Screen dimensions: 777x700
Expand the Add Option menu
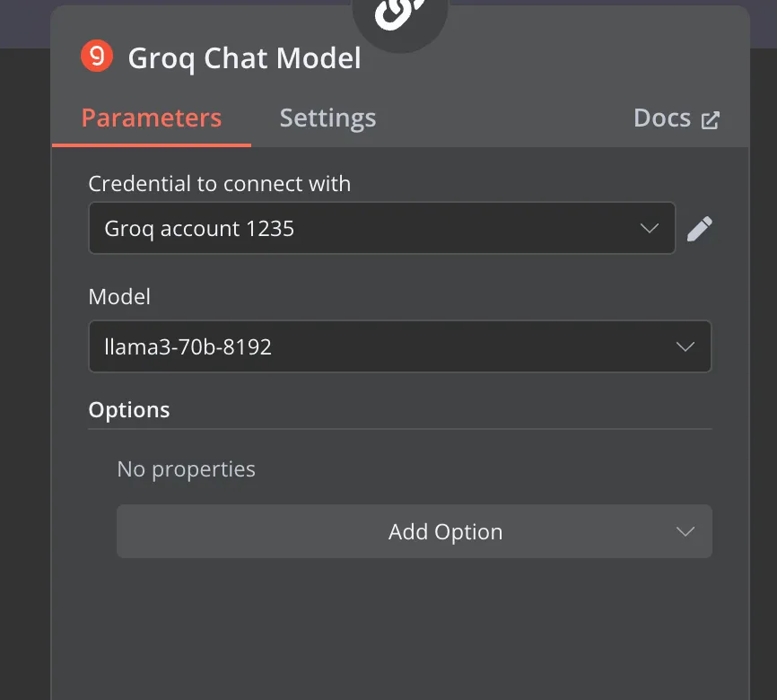[x=415, y=531]
